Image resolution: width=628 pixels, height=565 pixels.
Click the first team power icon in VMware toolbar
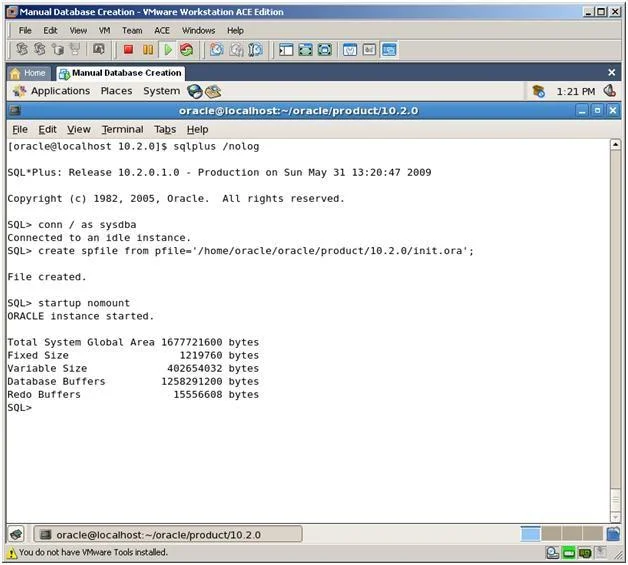pos(22,49)
